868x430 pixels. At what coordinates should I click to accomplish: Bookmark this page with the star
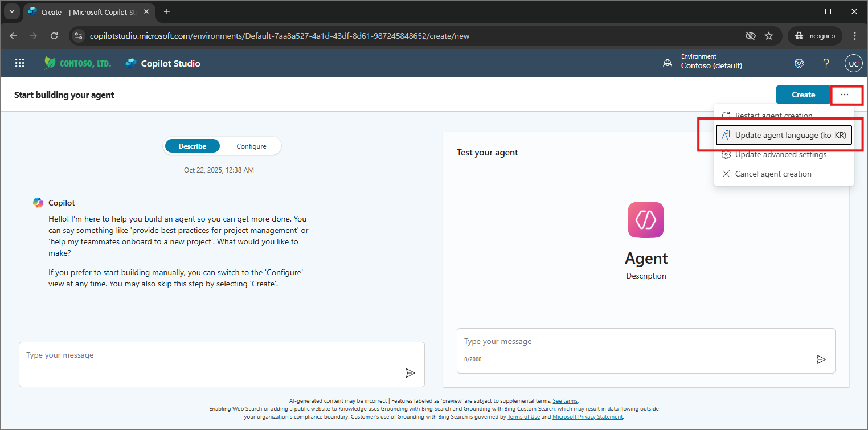pos(769,36)
